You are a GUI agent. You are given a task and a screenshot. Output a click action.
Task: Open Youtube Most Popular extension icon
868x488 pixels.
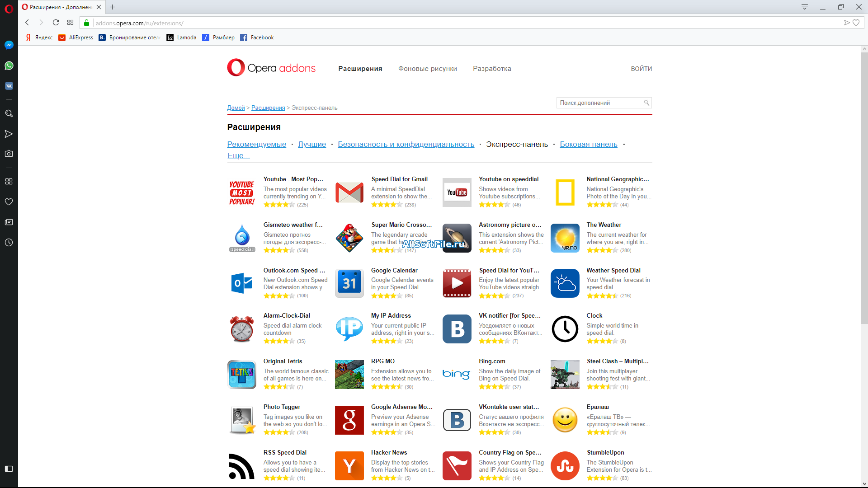[242, 192]
